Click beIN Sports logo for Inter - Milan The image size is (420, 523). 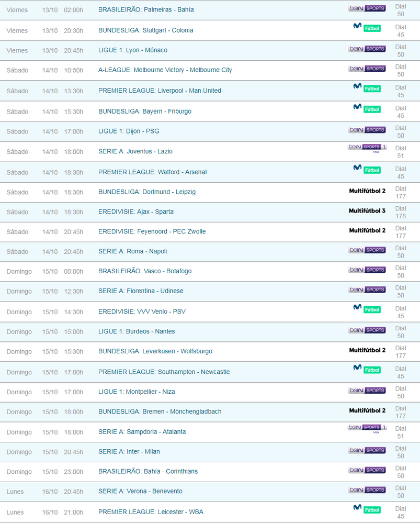pyautogui.click(x=367, y=450)
